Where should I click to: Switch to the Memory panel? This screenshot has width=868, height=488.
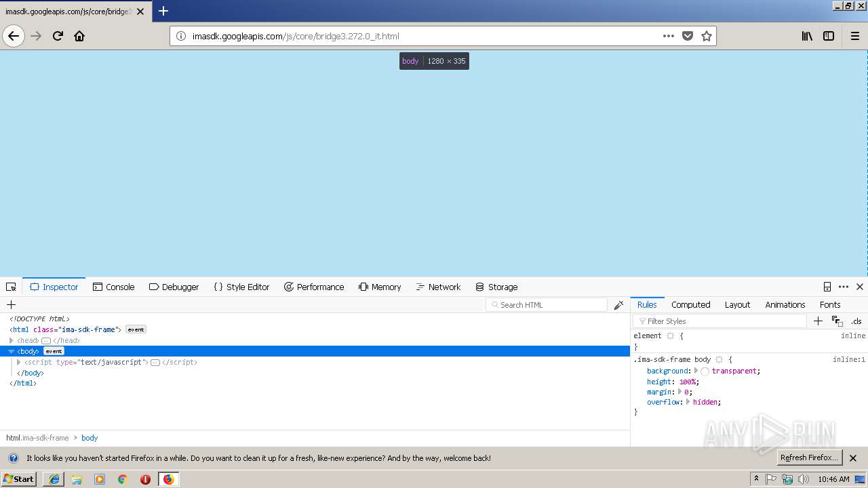pos(380,287)
